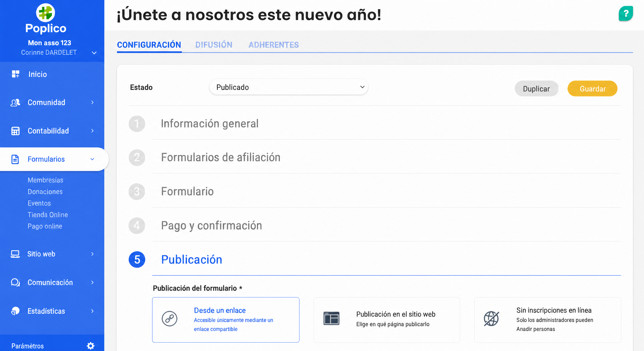Expand the Comunidad submenu arrow
Viewport: 644px width, 351px height.
(x=92, y=102)
